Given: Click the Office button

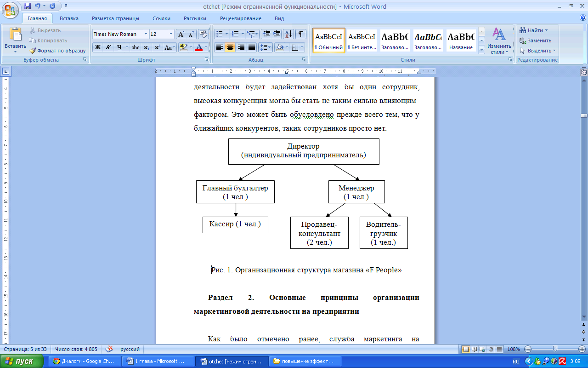Looking at the screenshot, I should click(x=10, y=10).
